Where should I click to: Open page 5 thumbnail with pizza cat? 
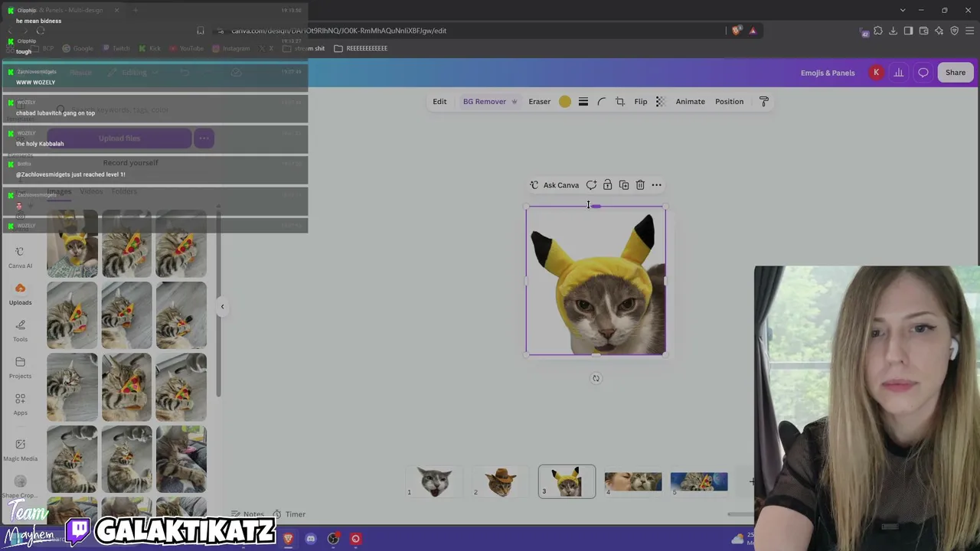click(x=699, y=481)
